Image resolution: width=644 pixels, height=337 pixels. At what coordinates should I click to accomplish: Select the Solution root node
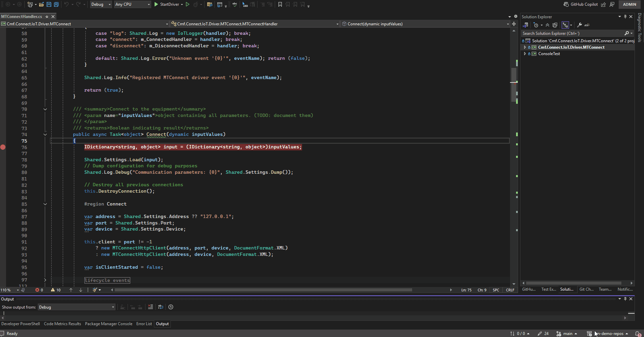578,41
